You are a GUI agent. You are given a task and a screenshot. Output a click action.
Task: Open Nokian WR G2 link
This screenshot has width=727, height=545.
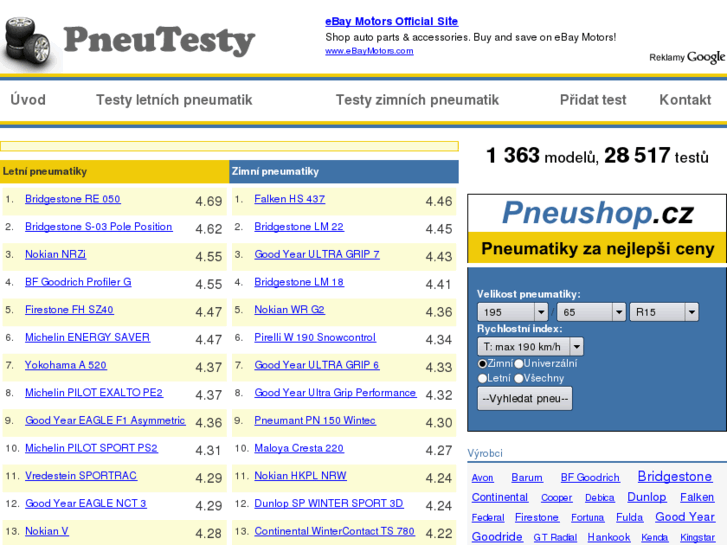coord(289,310)
